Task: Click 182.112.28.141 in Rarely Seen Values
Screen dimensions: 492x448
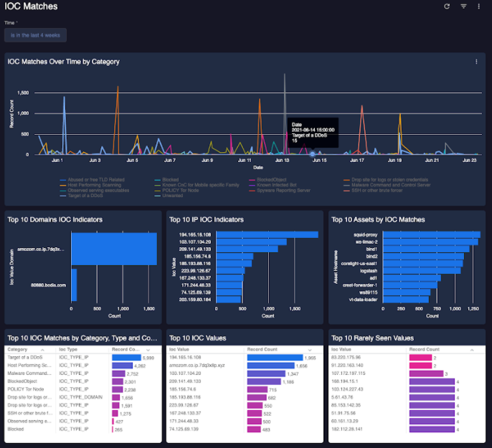Action: pos(347,429)
